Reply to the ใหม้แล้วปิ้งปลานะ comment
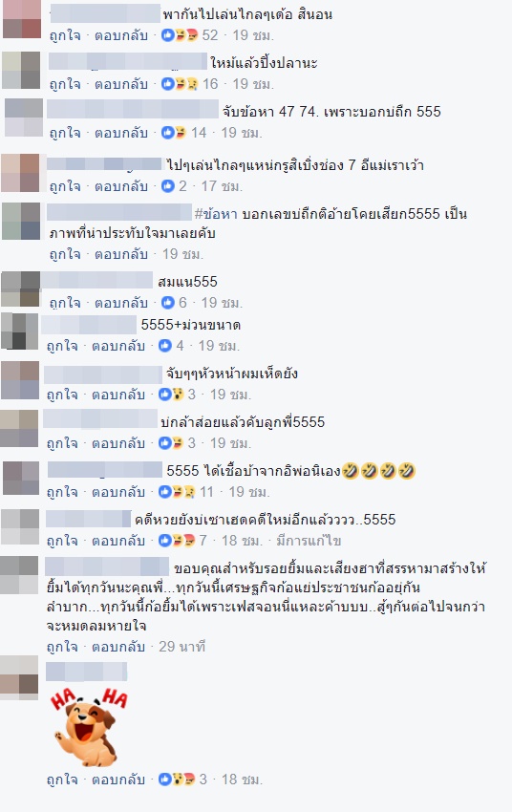Screen dimensions: 512x812 click(121, 84)
